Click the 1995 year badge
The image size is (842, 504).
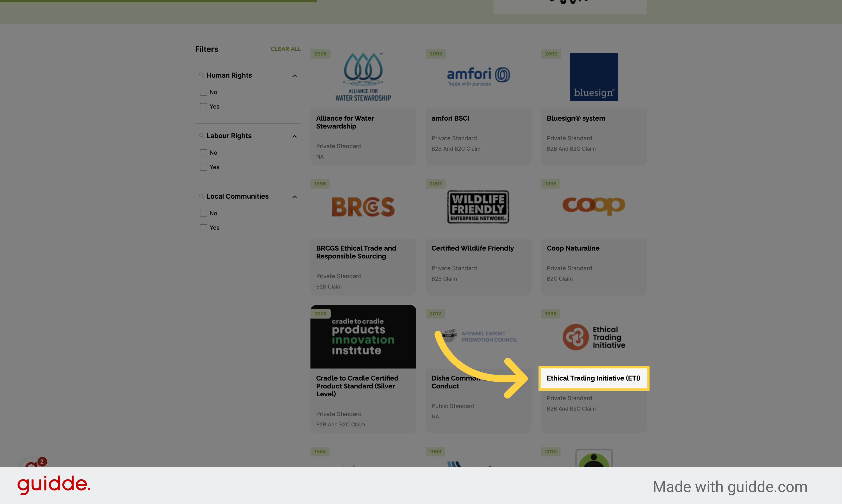pos(551,184)
